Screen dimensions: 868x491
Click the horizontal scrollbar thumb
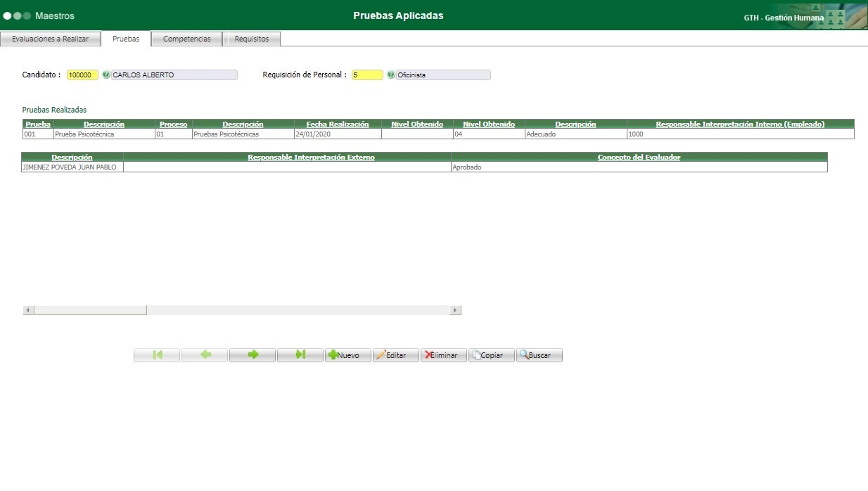click(x=90, y=310)
